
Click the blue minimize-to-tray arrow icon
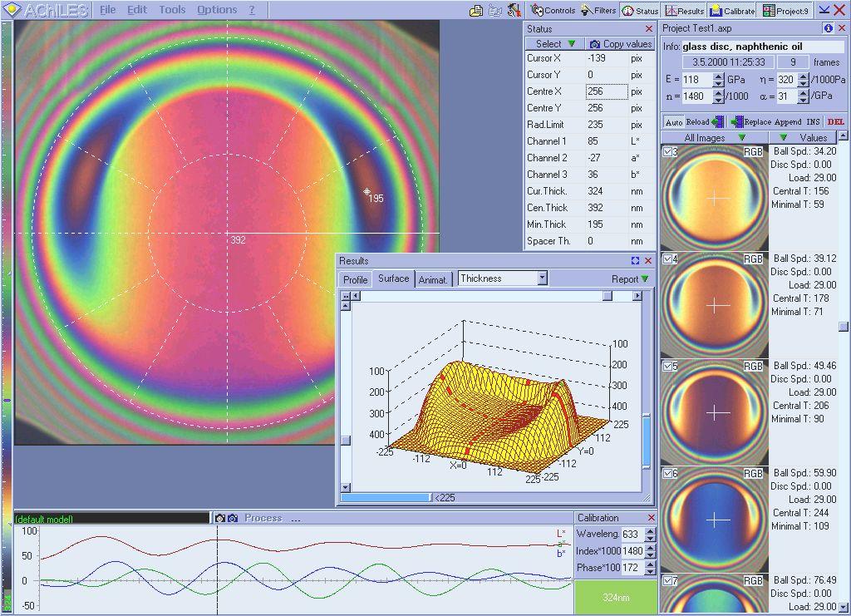pos(824,10)
